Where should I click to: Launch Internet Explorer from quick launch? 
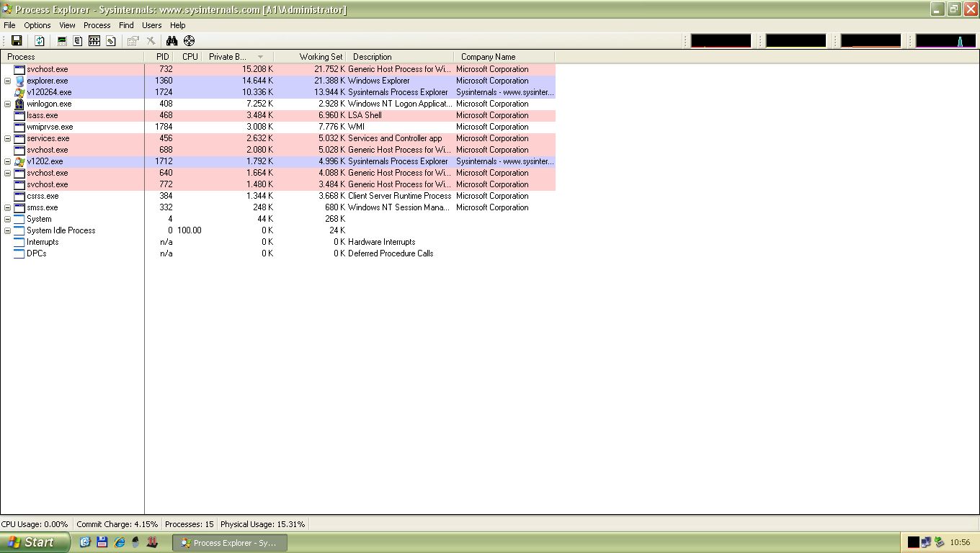(119, 542)
